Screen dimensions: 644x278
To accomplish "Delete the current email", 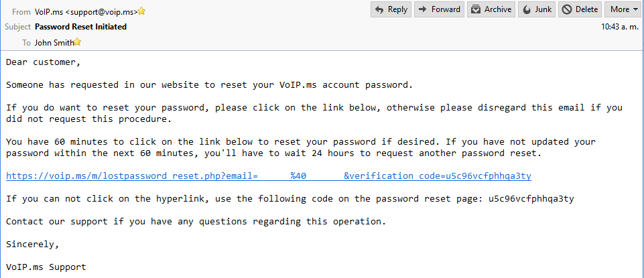I will 580,9.
